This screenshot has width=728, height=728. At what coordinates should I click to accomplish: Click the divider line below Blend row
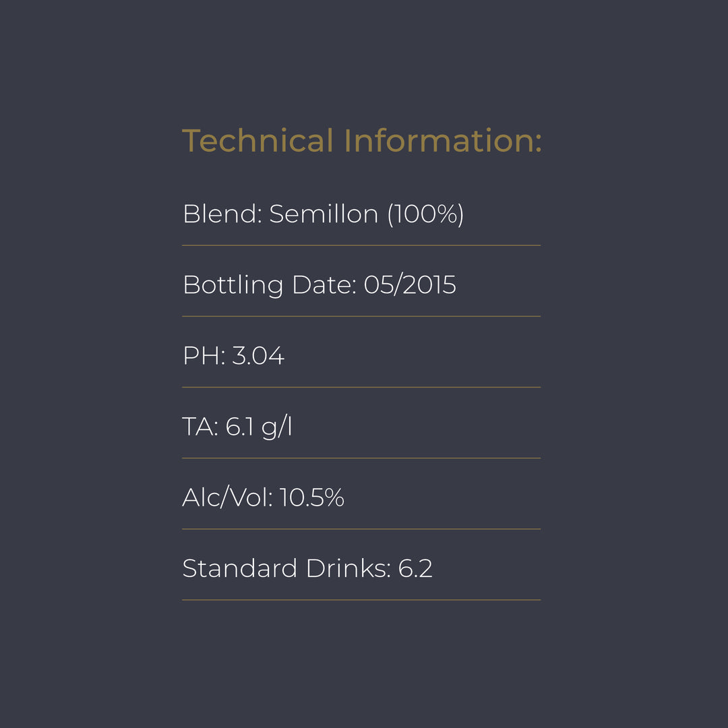[361, 245]
